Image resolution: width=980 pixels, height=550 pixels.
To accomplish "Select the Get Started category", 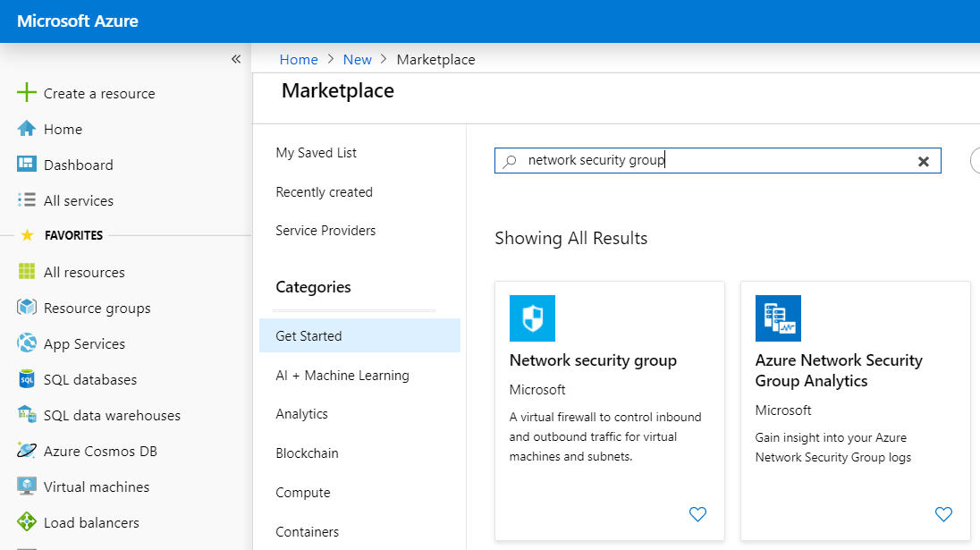I will pos(359,335).
